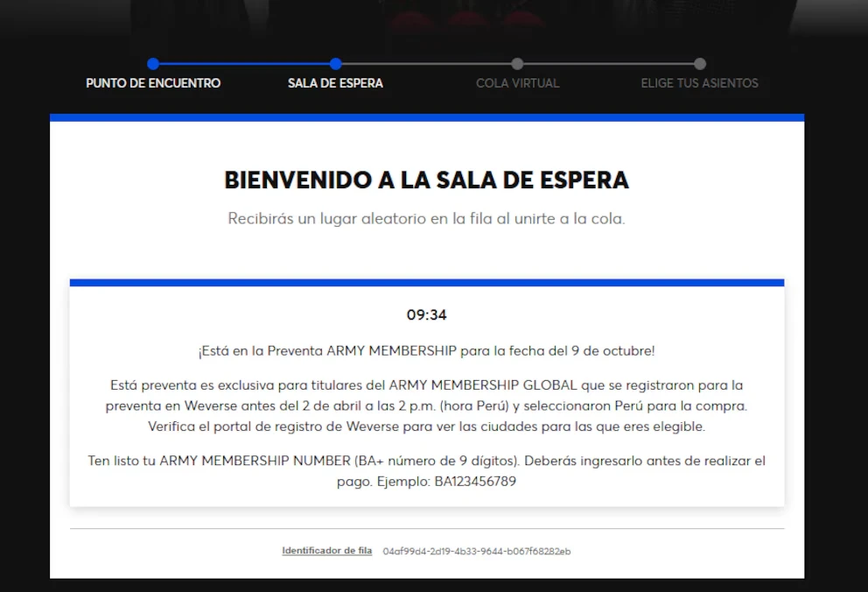Click the Elige Tus Asientos step dot
The width and height of the screenshot is (868, 592).
[x=699, y=64]
